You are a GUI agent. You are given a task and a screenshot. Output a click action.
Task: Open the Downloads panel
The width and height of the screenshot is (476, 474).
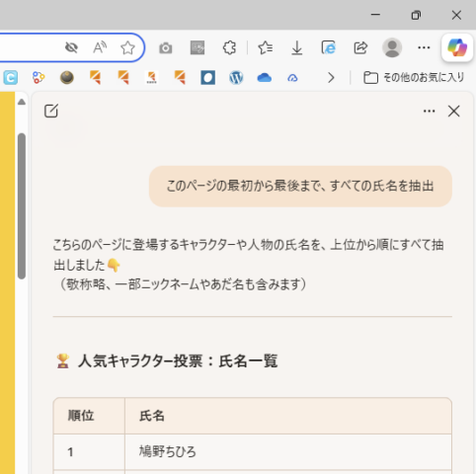click(x=296, y=48)
